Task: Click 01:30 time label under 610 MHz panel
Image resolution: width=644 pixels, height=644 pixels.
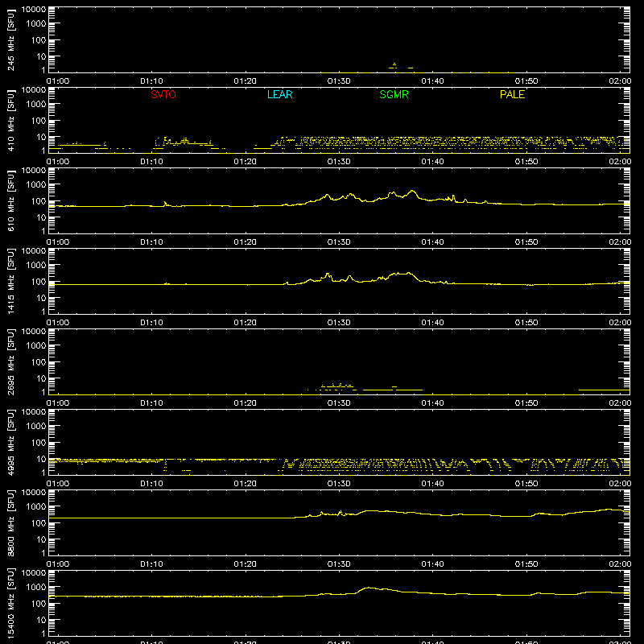Action: click(x=339, y=242)
